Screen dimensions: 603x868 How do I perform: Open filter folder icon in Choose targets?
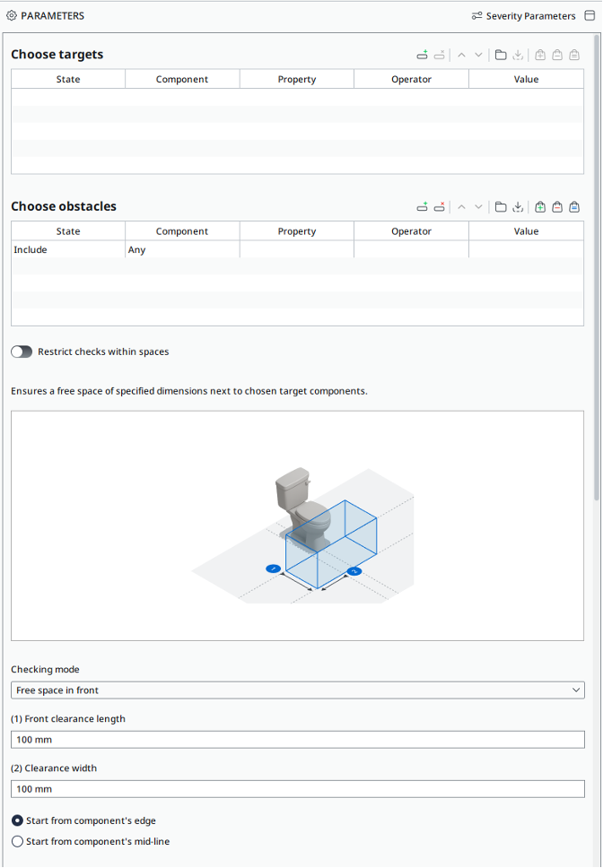coord(501,55)
